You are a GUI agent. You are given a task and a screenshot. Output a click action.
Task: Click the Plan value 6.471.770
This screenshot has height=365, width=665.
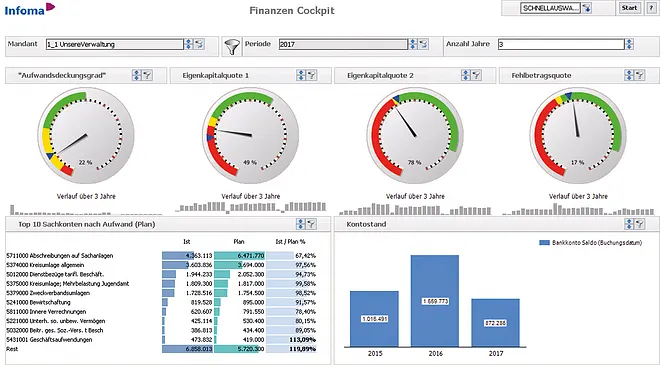click(x=251, y=256)
